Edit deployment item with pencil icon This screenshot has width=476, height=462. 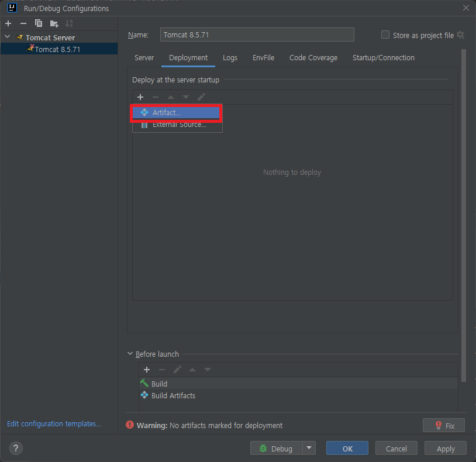tap(201, 97)
